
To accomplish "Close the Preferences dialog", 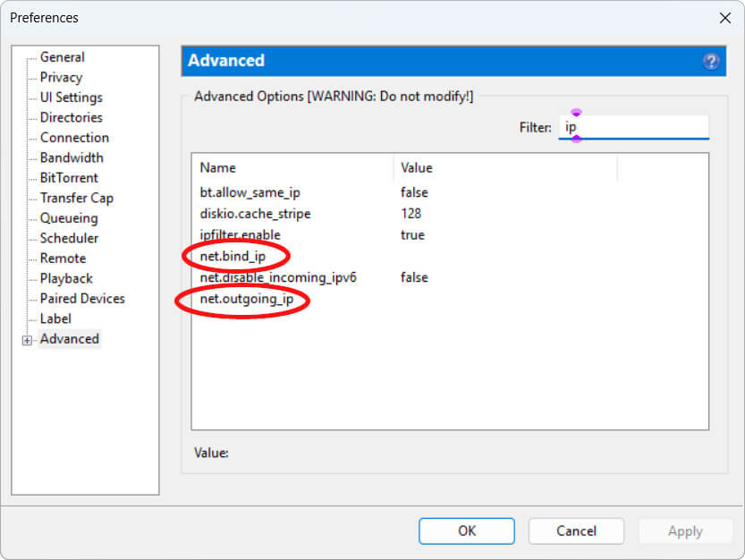I will point(725,18).
